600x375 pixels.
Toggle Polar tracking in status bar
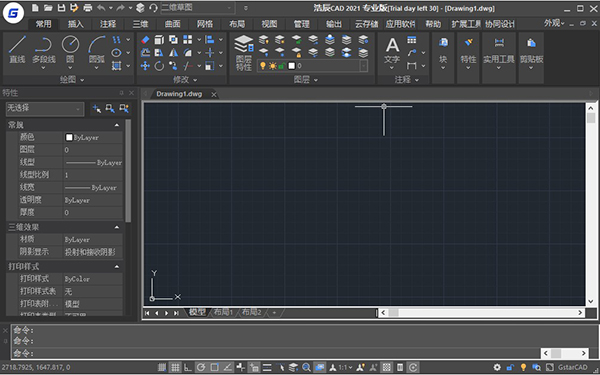tap(201, 367)
